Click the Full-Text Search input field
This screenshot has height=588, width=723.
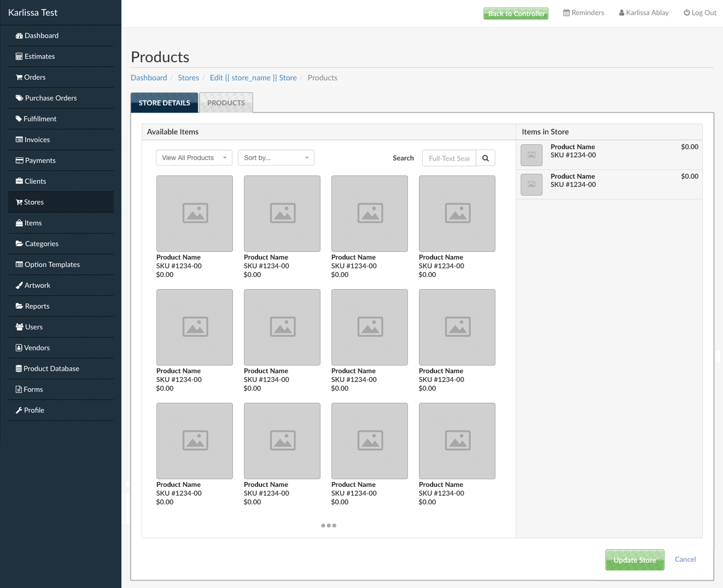pos(449,158)
